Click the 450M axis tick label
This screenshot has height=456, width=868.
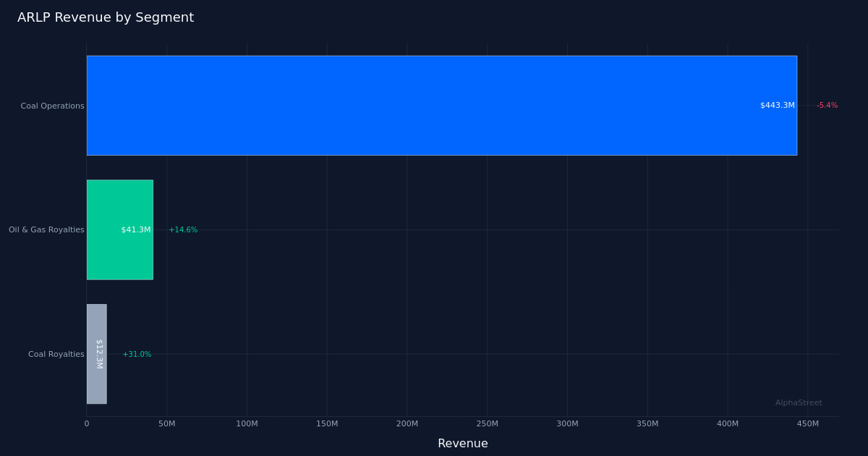pyautogui.click(x=809, y=423)
